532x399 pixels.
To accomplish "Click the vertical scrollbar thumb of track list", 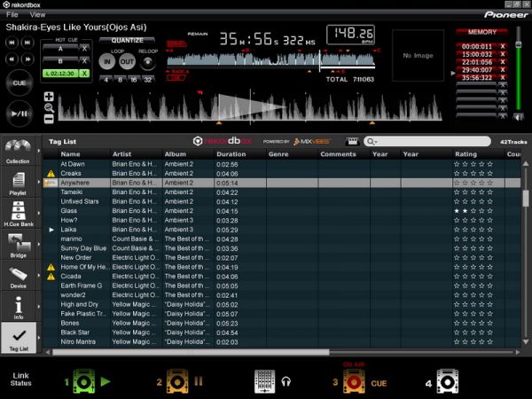I will (526, 198).
